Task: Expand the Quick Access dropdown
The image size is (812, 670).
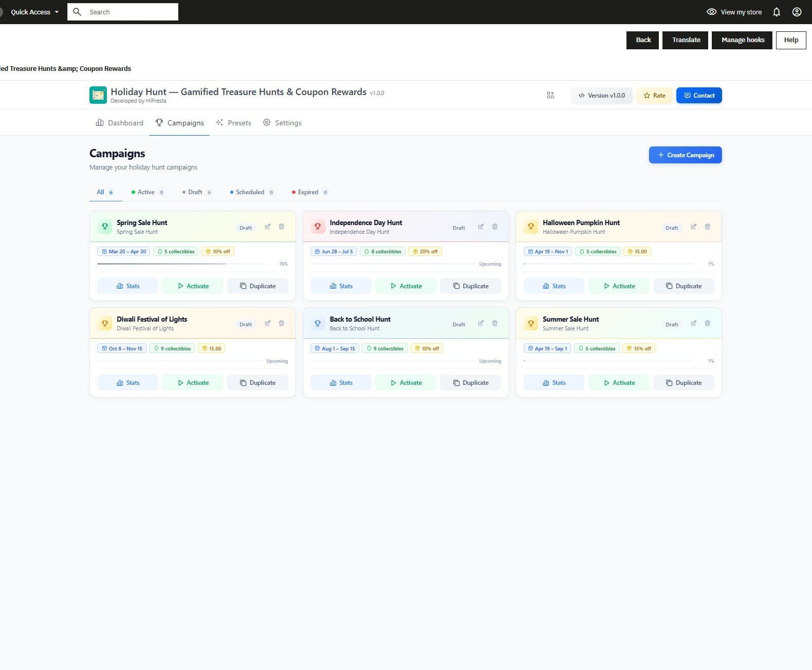Action: [x=34, y=12]
